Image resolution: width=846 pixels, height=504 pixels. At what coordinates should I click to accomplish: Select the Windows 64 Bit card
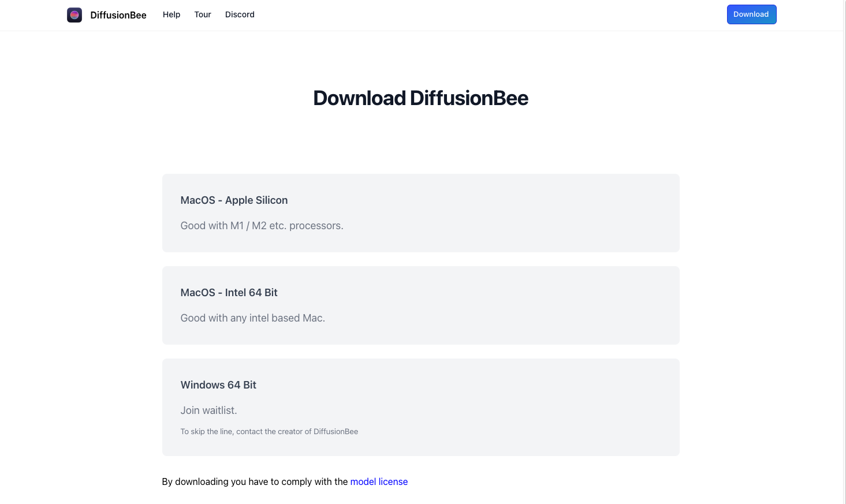[x=420, y=407]
